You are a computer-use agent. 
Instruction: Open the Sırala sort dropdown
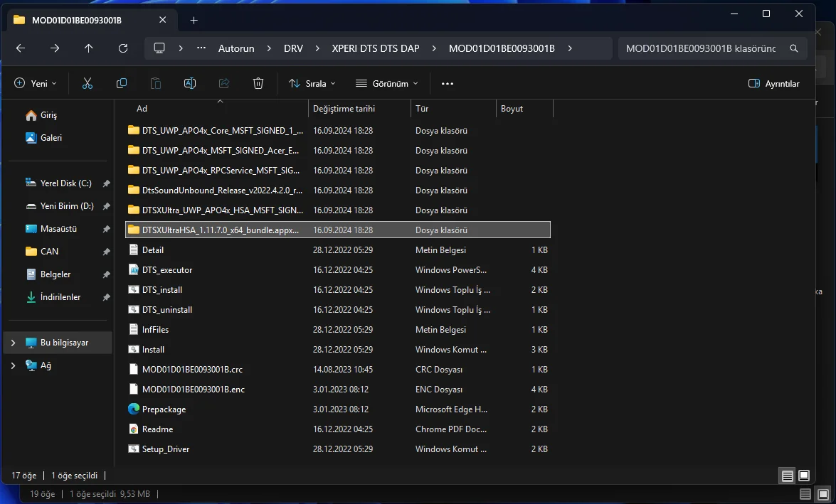tap(312, 83)
